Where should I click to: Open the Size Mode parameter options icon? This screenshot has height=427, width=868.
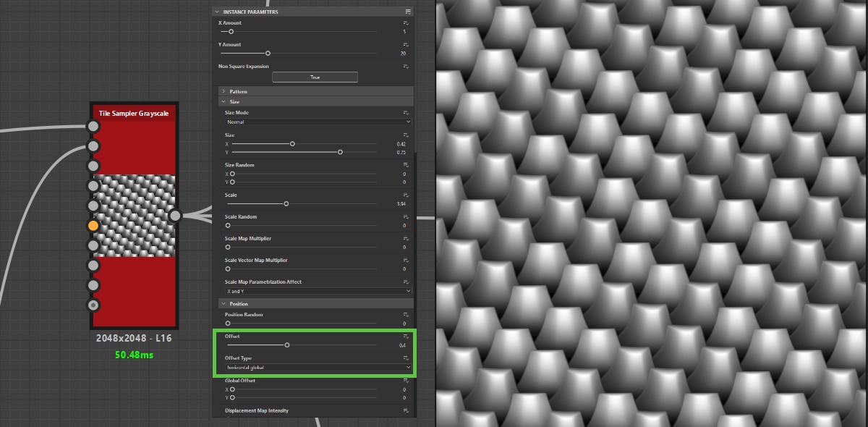click(407, 113)
